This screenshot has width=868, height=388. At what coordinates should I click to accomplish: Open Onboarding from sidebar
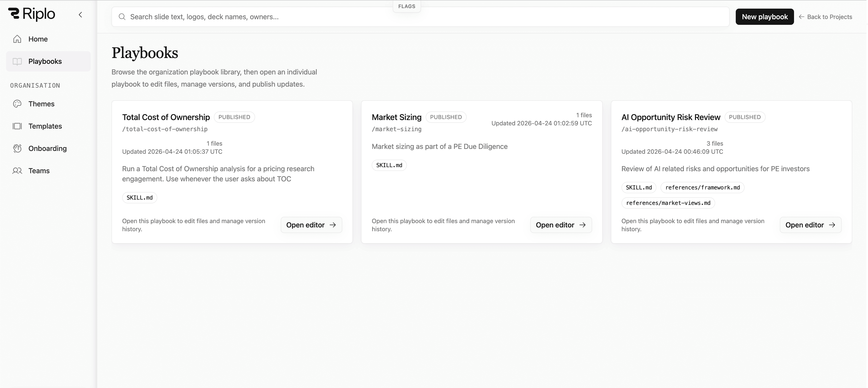click(48, 148)
